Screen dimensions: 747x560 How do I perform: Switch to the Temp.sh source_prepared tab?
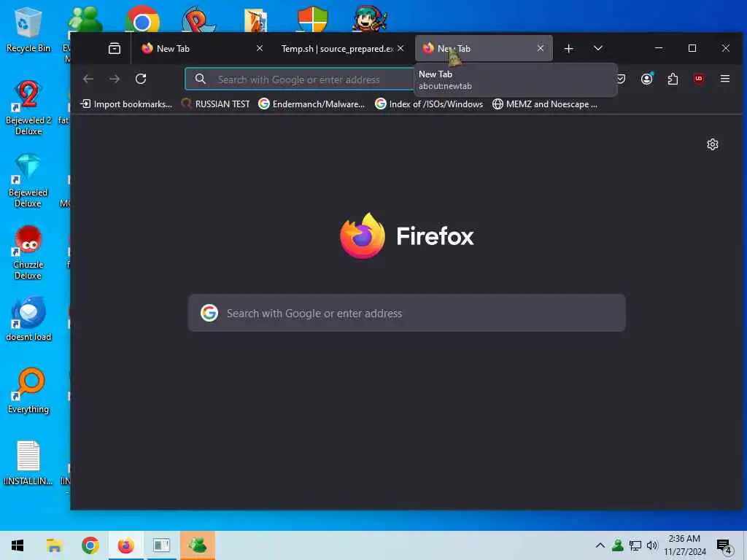(x=342, y=49)
